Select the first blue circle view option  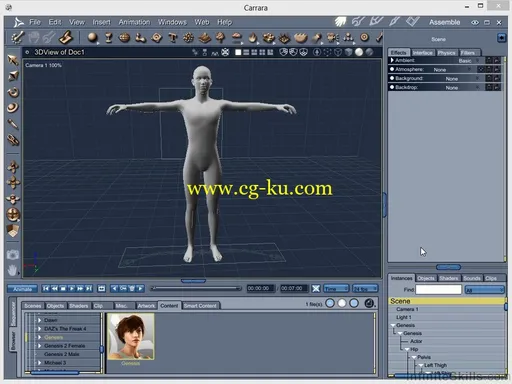[330, 303]
